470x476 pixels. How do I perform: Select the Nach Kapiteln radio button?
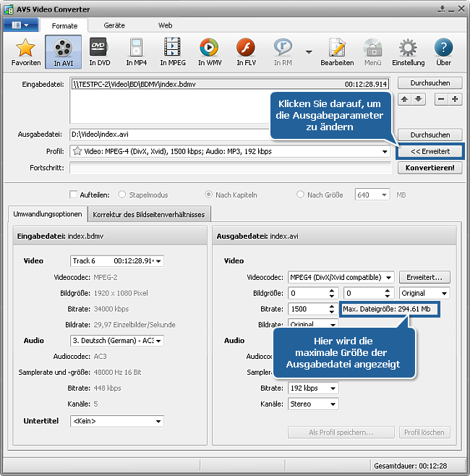point(209,195)
